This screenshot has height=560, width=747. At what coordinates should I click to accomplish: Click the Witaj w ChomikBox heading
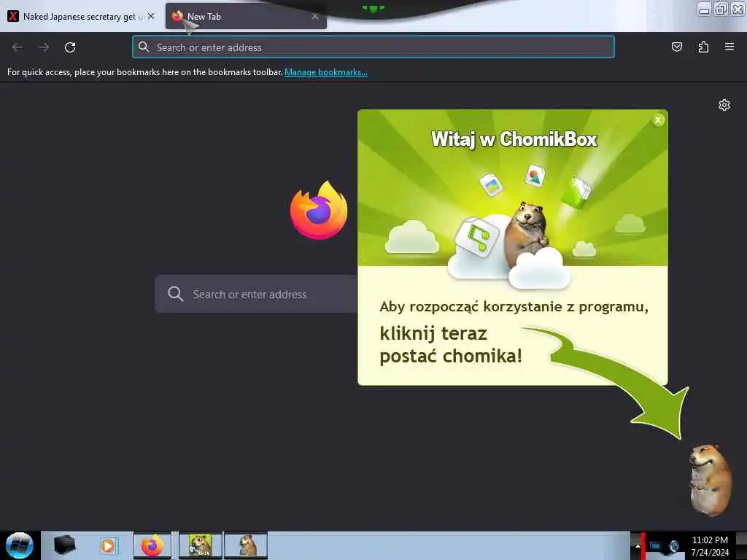click(514, 139)
